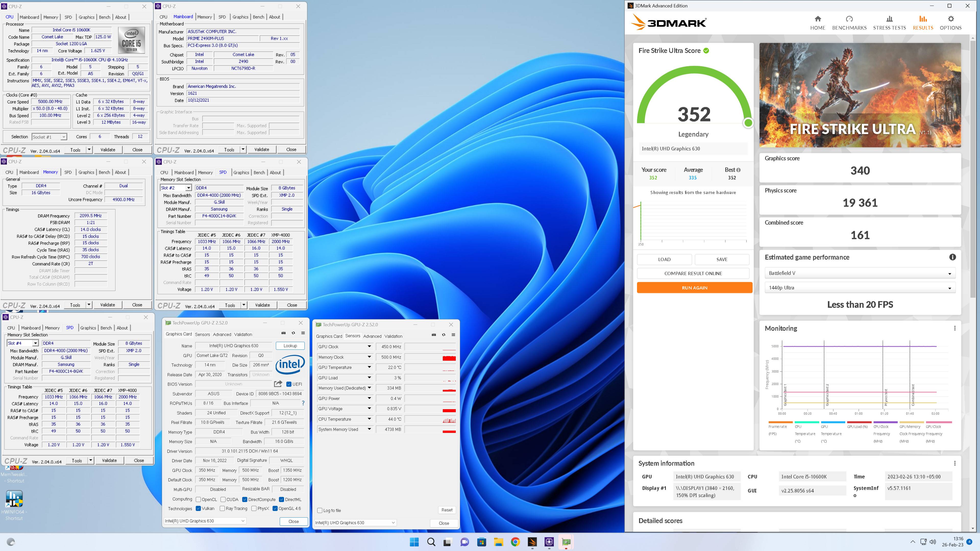Click the Fire Strike Ultra thumbnail image
Image resolution: width=980 pixels, height=551 pixels.
click(860, 95)
